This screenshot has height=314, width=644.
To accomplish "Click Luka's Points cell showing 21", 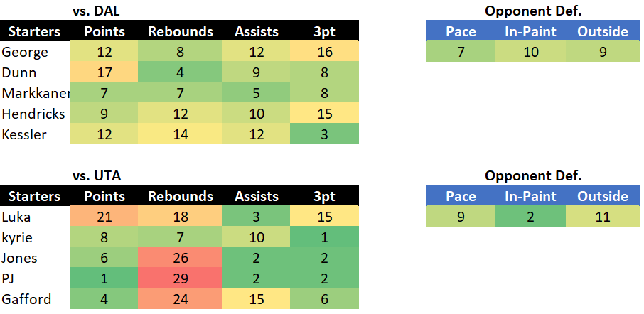I will 104,216.
